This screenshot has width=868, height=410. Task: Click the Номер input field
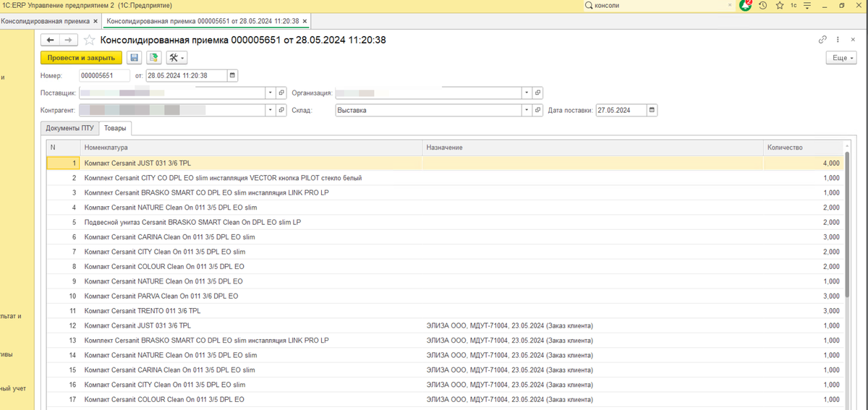pos(104,75)
